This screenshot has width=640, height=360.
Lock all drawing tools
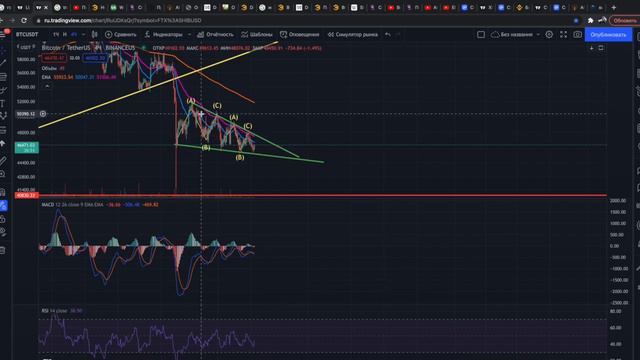click(x=2, y=219)
